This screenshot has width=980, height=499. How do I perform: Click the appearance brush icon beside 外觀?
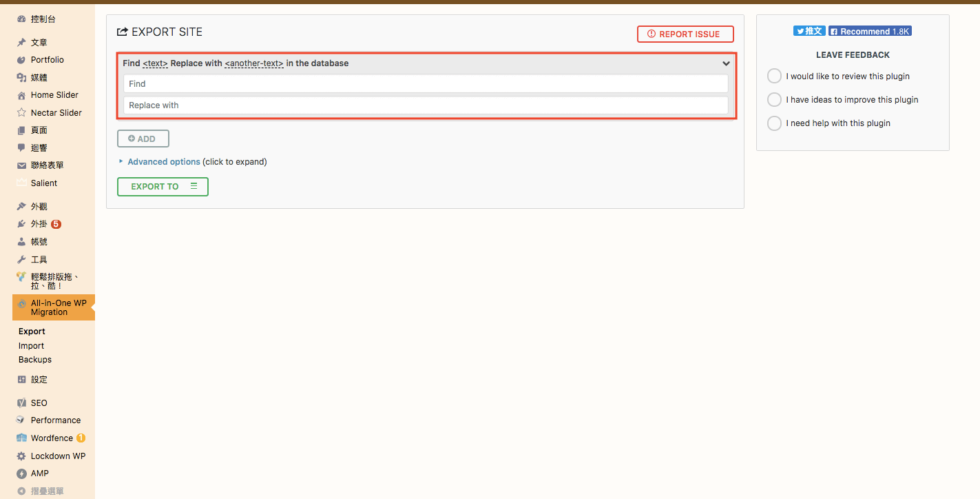(21, 207)
